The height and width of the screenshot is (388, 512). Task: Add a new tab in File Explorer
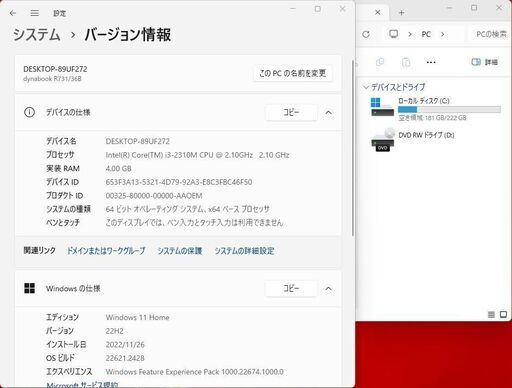point(402,13)
